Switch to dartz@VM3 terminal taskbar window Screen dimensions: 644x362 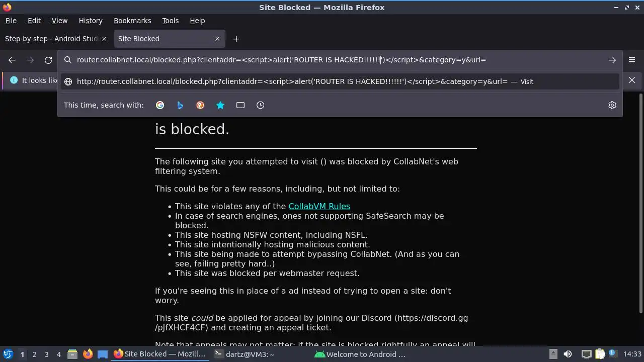261,354
